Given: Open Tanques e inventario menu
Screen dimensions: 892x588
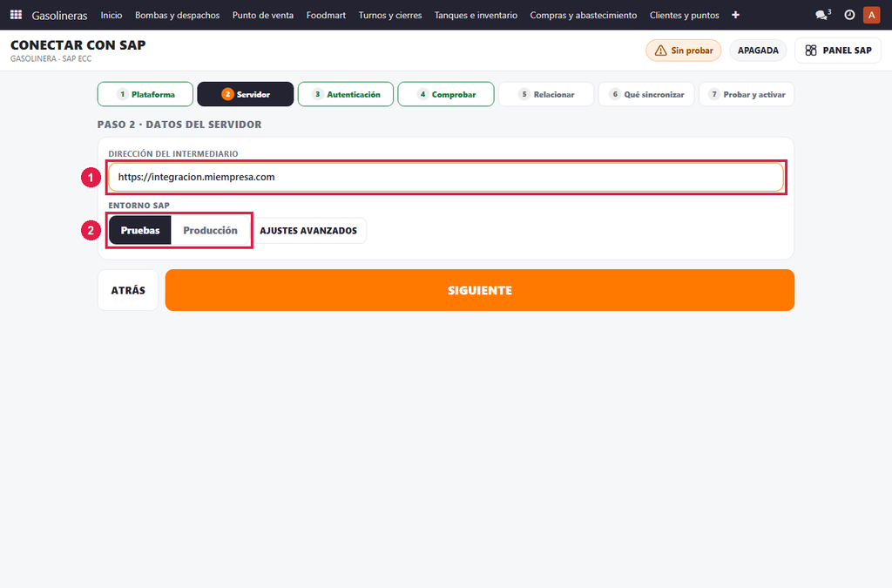Looking at the screenshot, I should pyautogui.click(x=476, y=15).
